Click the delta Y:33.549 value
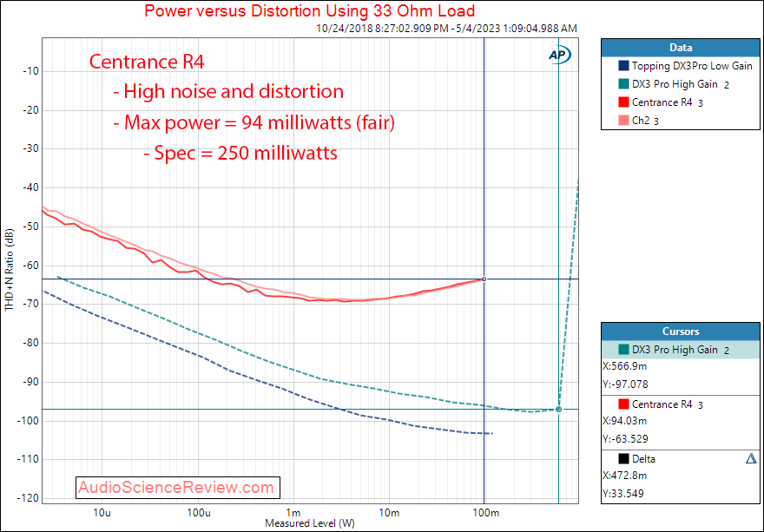The width and height of the screenshot is (764, 532). tap(623, 494)
